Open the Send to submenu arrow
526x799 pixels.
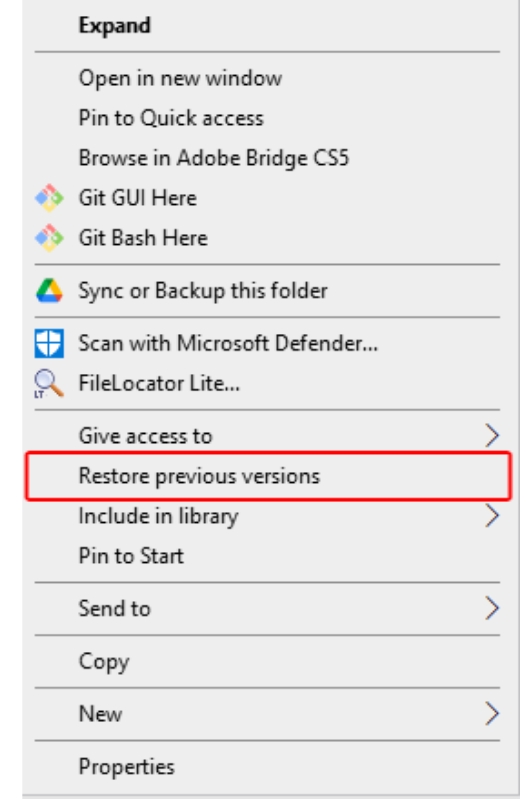point(491,608)
